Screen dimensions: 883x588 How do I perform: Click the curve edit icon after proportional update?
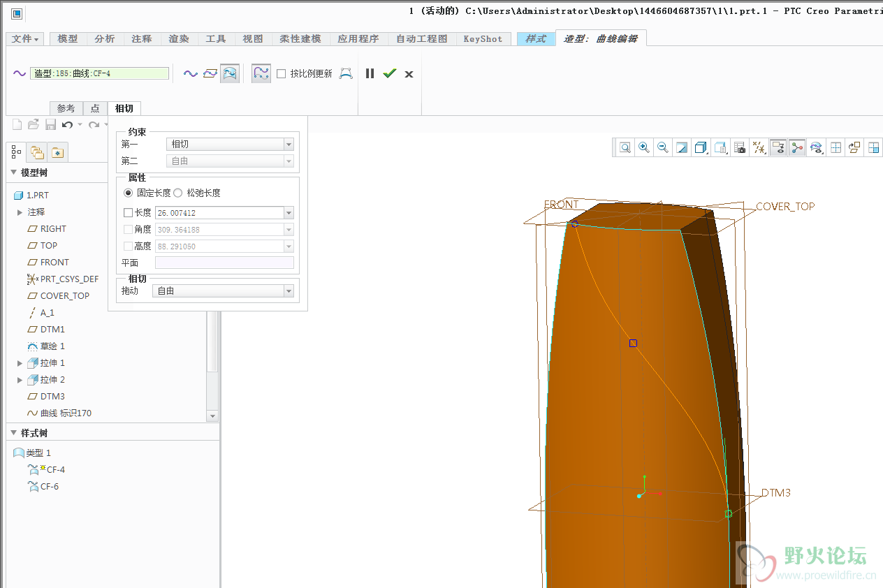346,73
